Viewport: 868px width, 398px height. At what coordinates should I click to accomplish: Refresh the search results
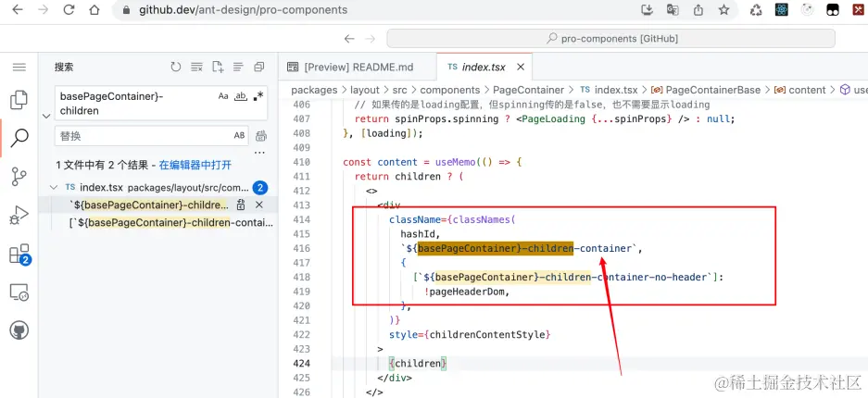tap(176, 68)
